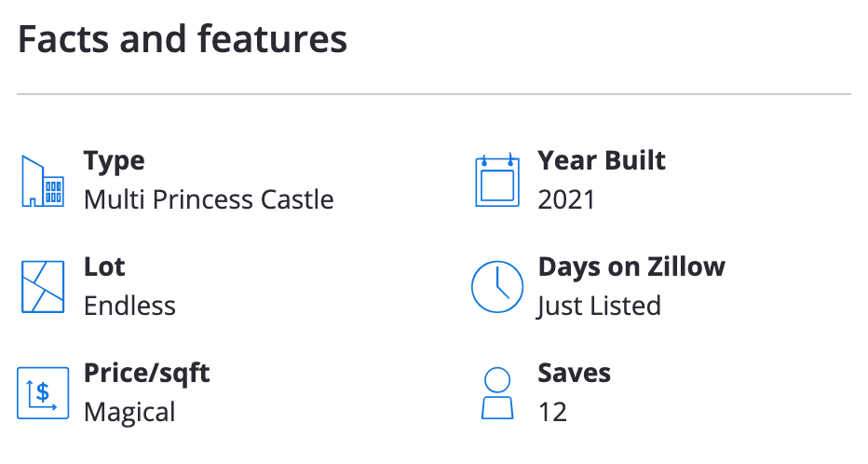
Task: Click the horizontal divider under the heading
Action: pyautogui.click(x=434, y=94)
